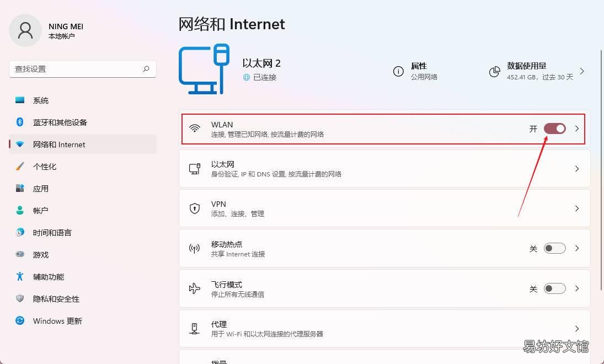The width and height of the screenshot is (604, 364).
Task: Click the 数据使用量 pie chart icon
Action: (x=495, y=72)
